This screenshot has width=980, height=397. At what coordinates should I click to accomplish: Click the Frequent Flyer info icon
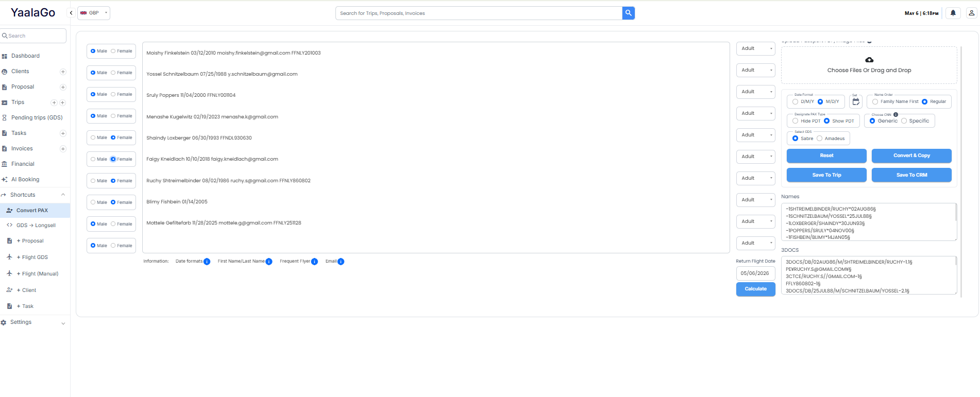tap(314, 262)
